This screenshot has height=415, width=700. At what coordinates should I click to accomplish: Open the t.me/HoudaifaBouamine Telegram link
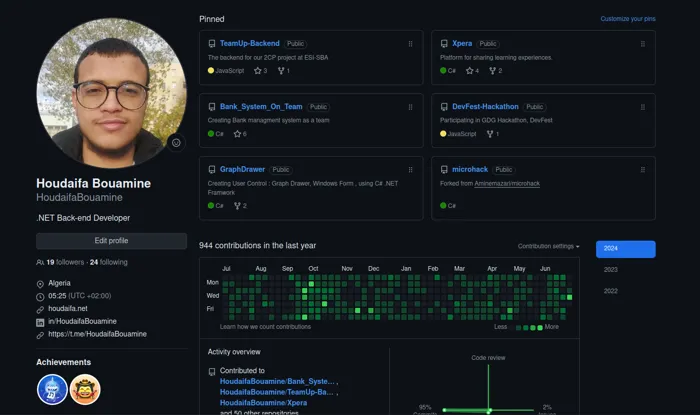(97, 334)
